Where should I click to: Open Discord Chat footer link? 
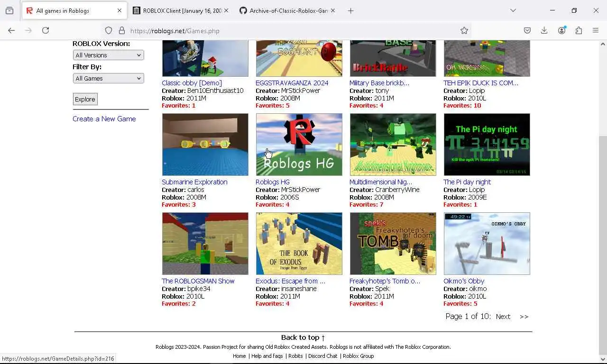(x=323, y=356)
